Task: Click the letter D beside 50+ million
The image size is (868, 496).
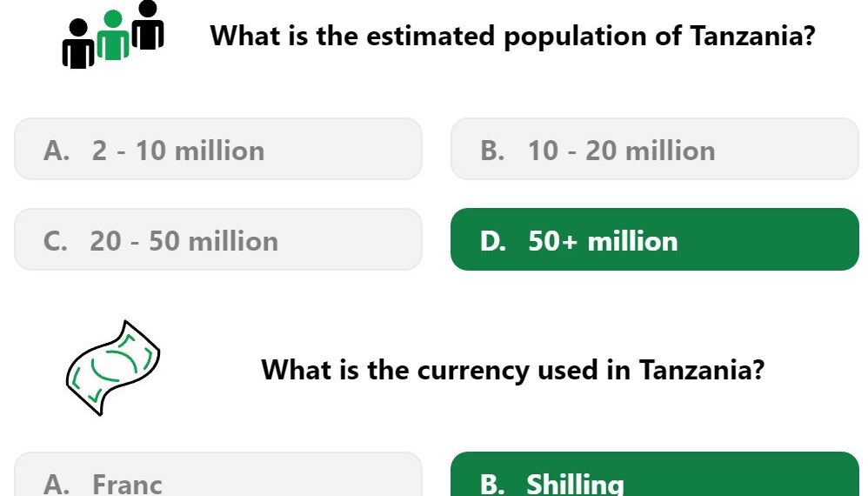Action: coord(492,241)
